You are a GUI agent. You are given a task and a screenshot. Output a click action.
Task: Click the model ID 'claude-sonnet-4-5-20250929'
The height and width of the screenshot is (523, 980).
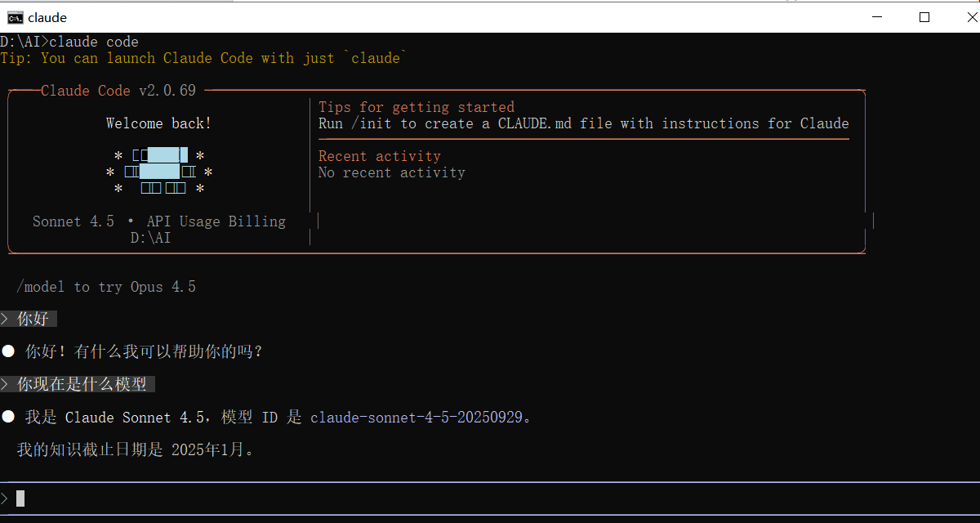pos(416,418)
